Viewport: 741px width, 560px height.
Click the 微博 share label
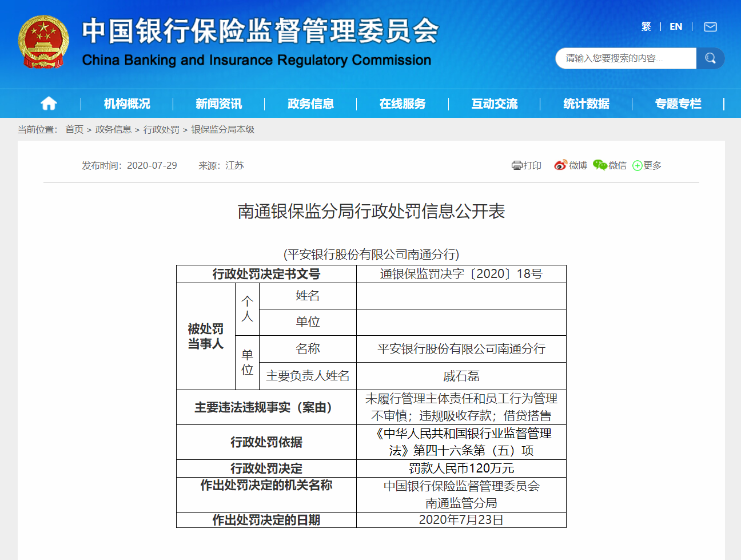(578, 165)
